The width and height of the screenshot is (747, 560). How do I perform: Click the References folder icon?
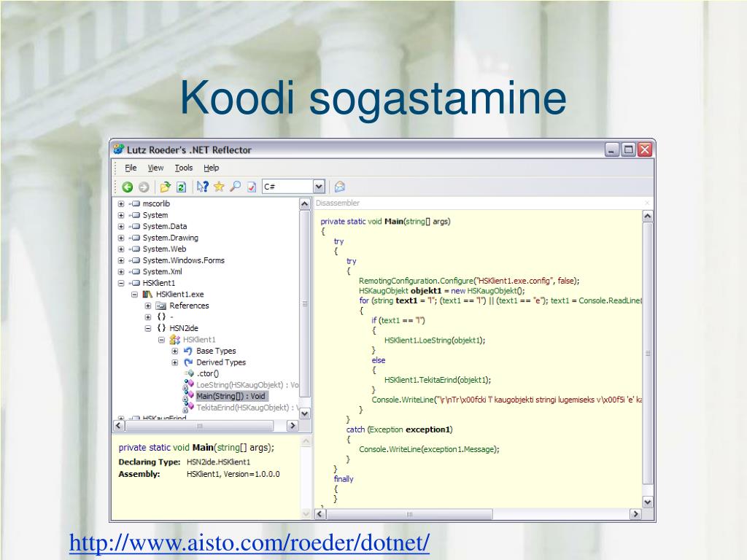161,306
